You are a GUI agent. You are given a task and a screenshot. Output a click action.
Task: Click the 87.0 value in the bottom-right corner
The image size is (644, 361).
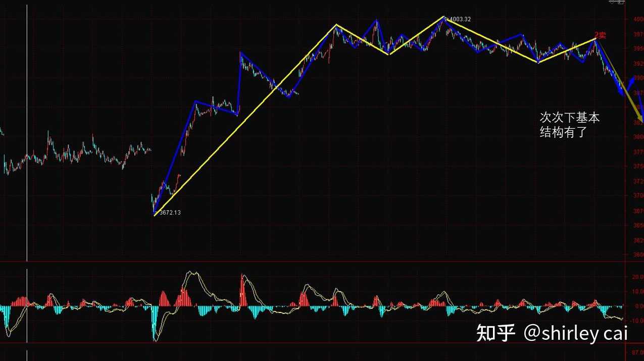636,352
